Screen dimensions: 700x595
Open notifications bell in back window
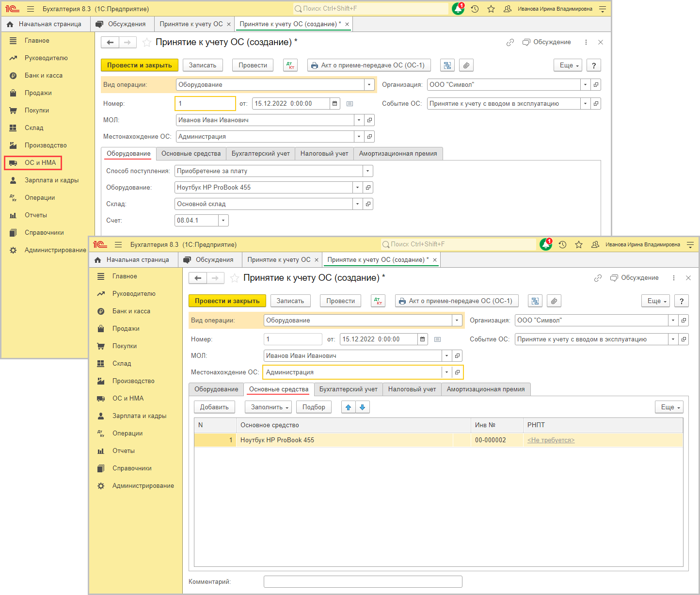(458, 9)
